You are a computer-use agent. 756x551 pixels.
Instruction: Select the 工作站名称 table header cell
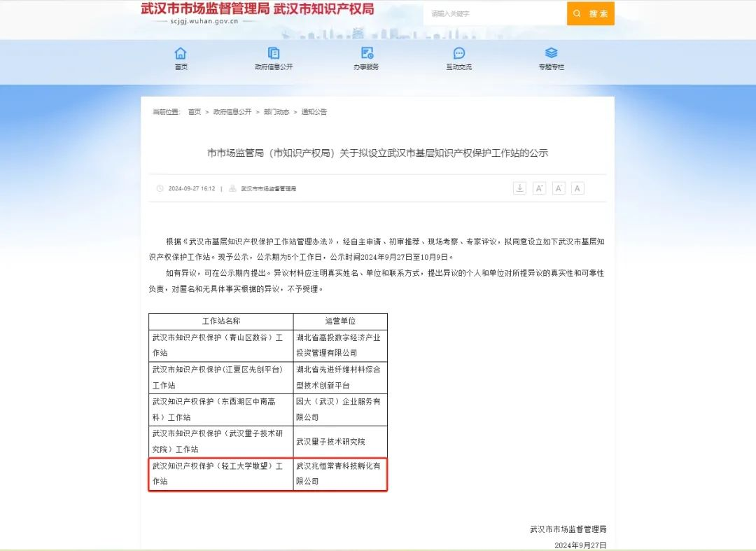(x=220, y=321)
